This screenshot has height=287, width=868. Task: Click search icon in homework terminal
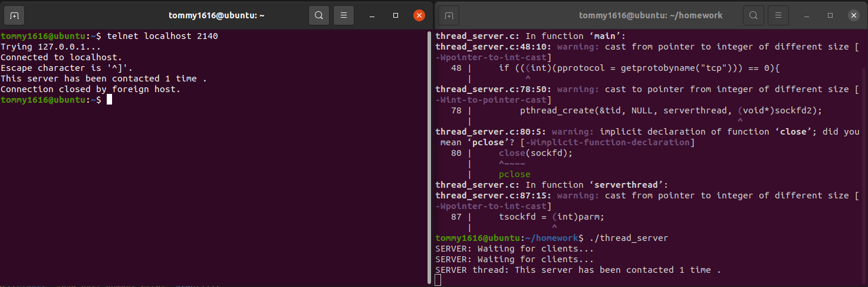[x=753, y=15]
